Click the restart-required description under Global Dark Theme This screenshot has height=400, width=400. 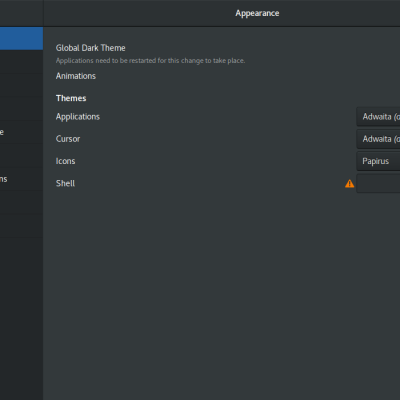tap(150, 61)
